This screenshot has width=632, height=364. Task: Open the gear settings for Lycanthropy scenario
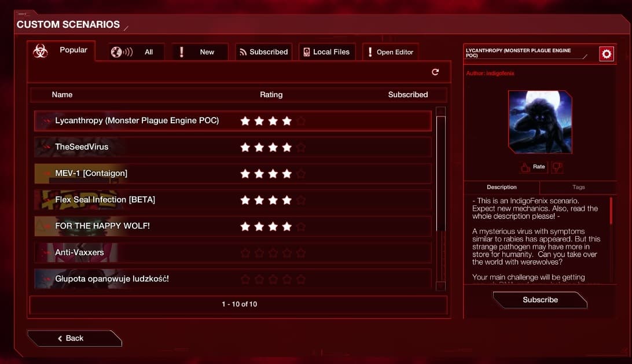click(x=607, y=54)
